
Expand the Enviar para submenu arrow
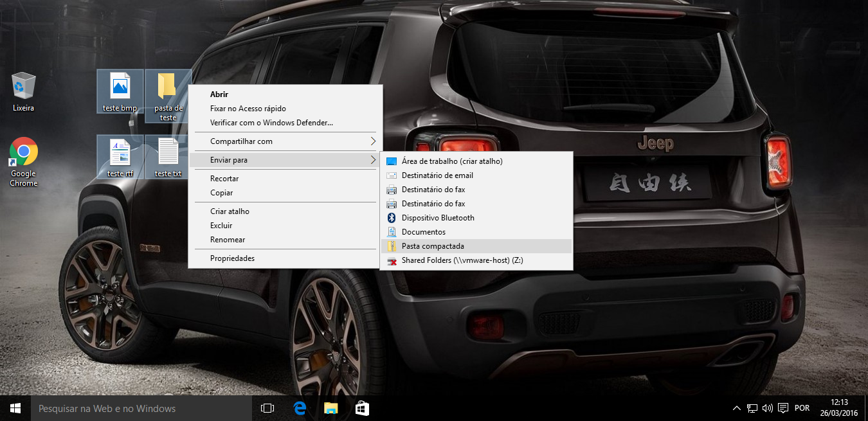[374, 159]
